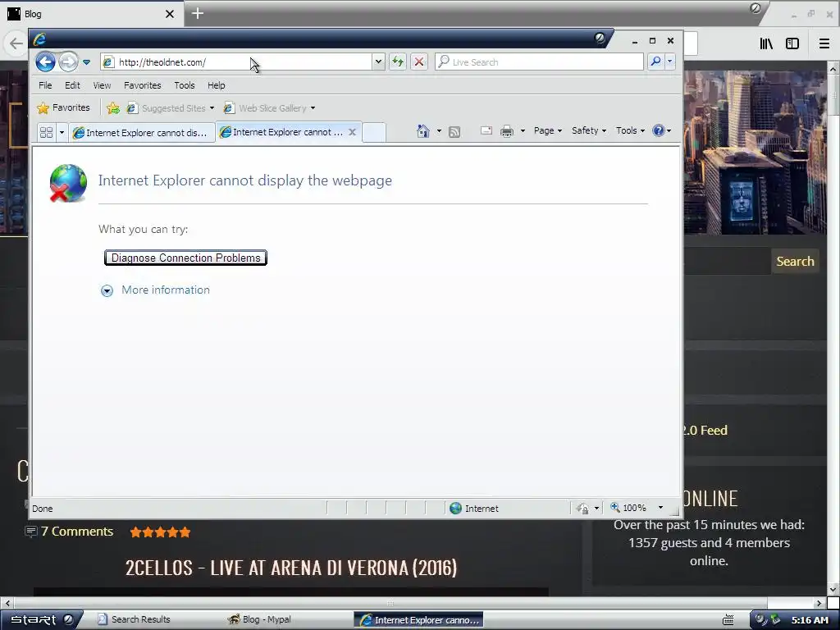
Task: Click the Protected Mode lock icon
Action: 583,509
